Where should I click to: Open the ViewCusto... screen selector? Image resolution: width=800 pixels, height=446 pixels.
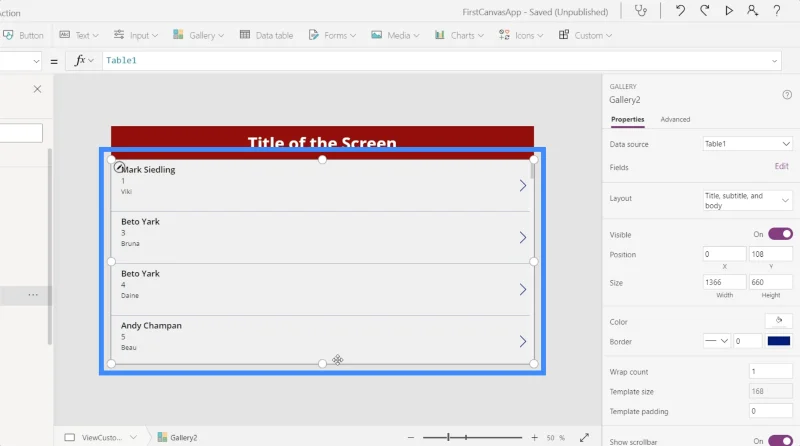[101, 437]
